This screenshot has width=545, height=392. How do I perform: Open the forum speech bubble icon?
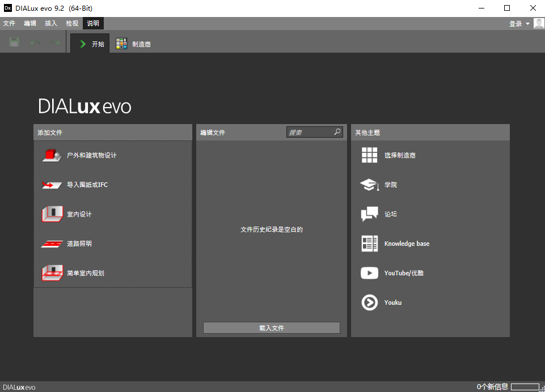(x=369, y=214)
